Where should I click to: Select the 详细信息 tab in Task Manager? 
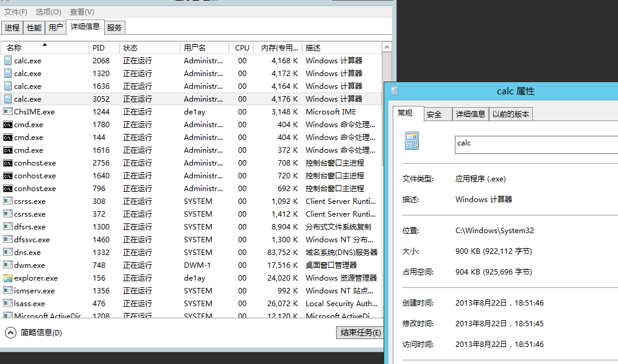pyautogui.click(x=85, y=27)
